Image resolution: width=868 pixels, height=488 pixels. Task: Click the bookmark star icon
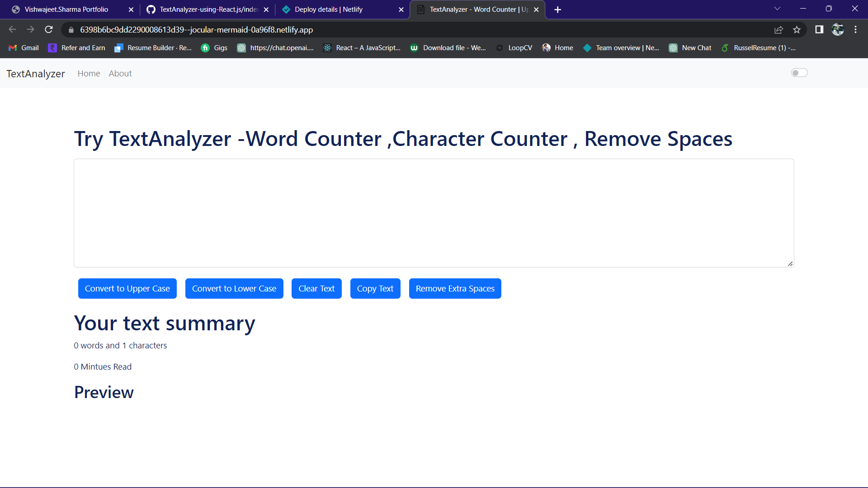797,30
